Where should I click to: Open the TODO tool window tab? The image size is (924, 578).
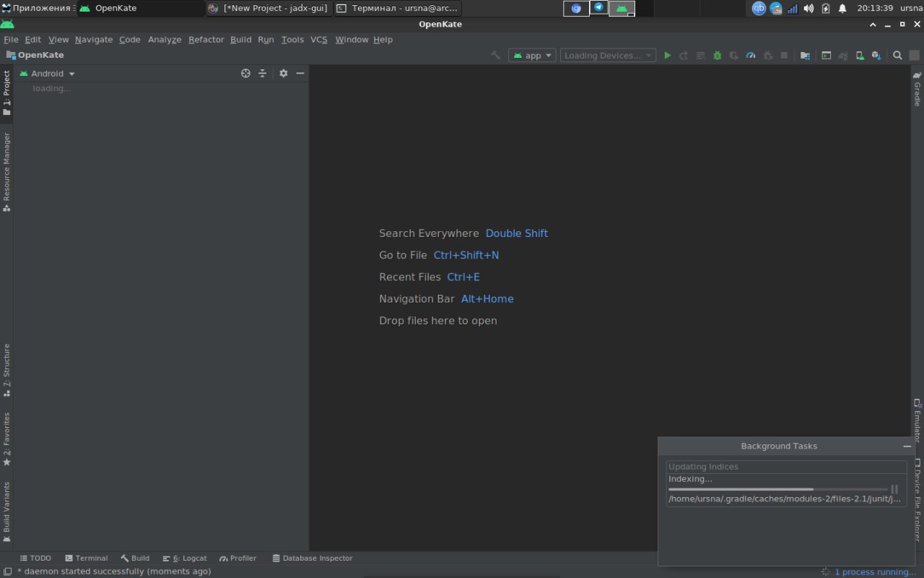pyautogui.click(x=35, y=558)
